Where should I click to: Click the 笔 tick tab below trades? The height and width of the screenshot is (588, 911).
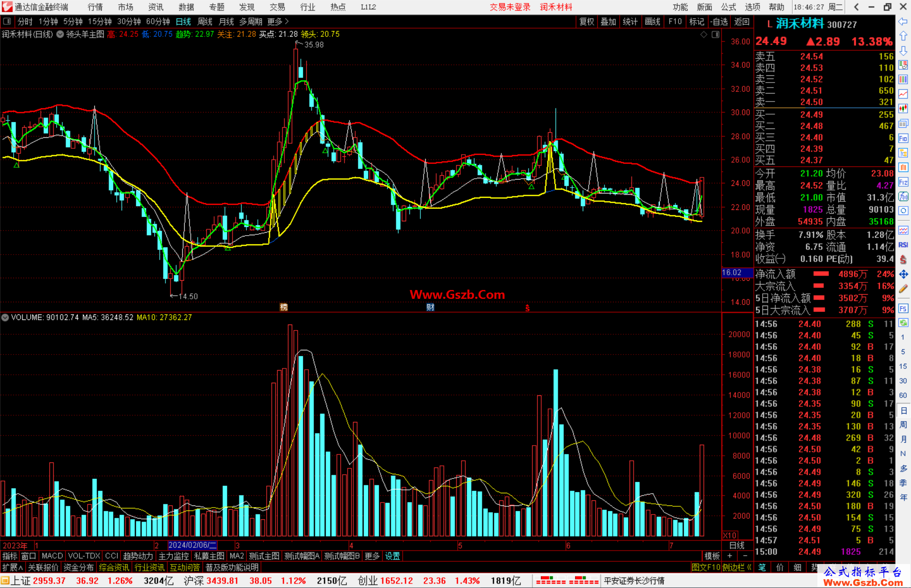pos(762,567)
